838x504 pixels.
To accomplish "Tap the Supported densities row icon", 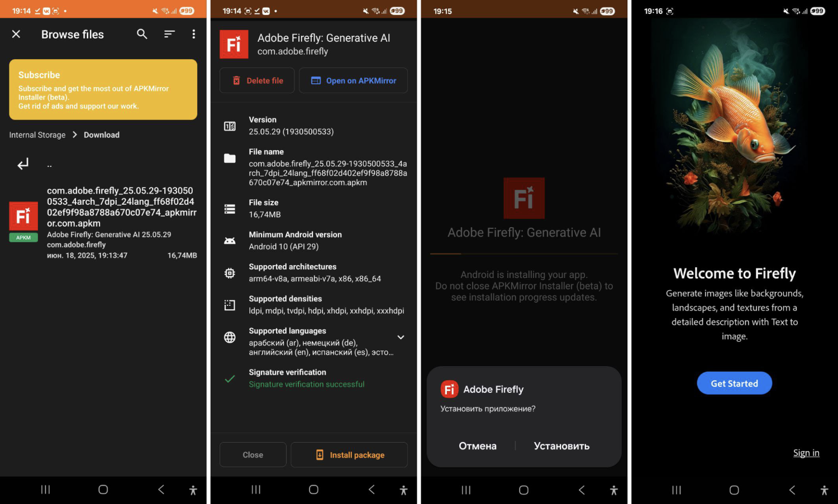I will tap(230, 305).
